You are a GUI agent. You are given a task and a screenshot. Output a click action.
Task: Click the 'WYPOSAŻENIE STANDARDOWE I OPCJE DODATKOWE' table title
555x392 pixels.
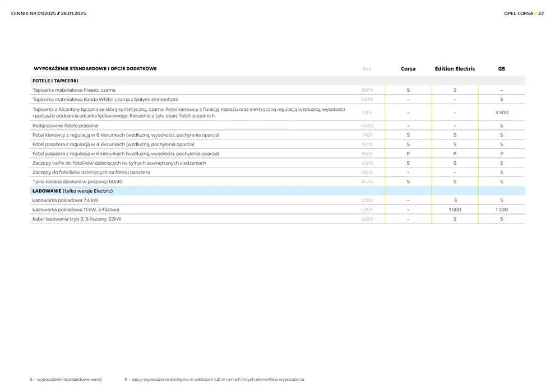pos(95,69)
